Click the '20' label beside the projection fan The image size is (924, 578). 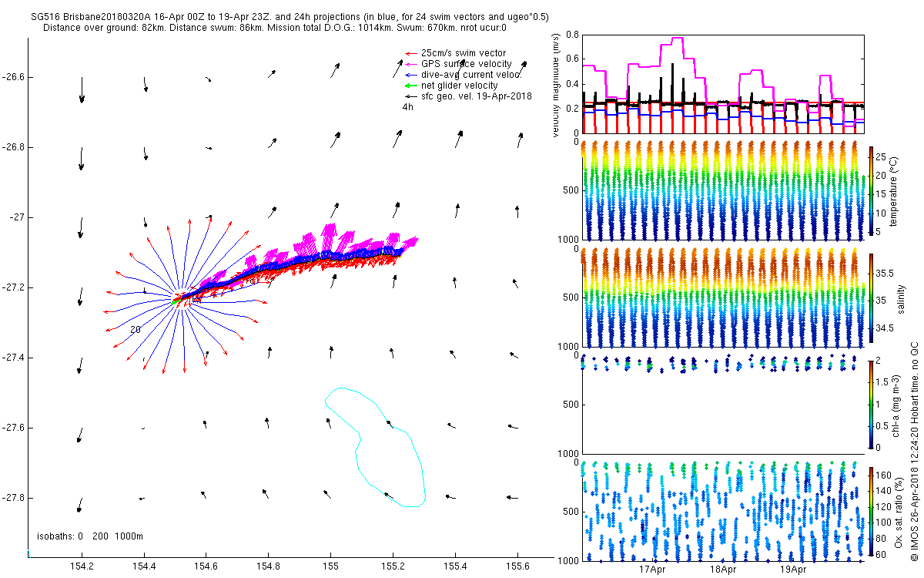tap(135, 329)
